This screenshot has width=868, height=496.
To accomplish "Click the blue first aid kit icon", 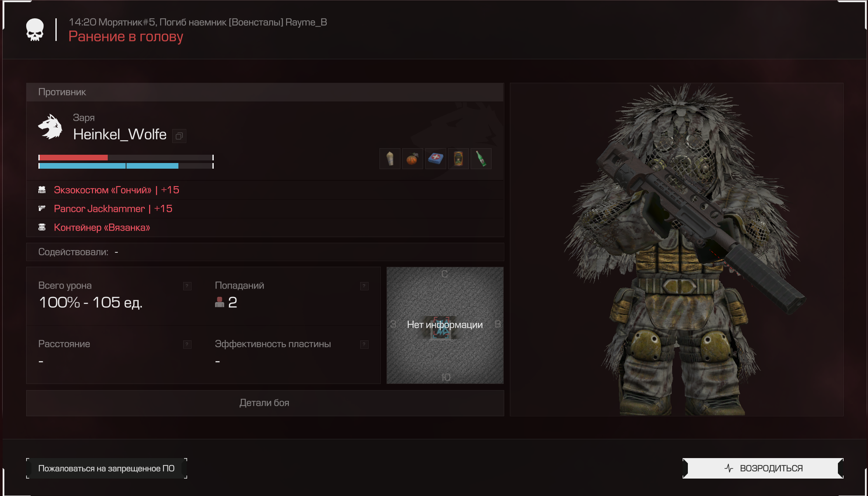I will coord(435,159).
